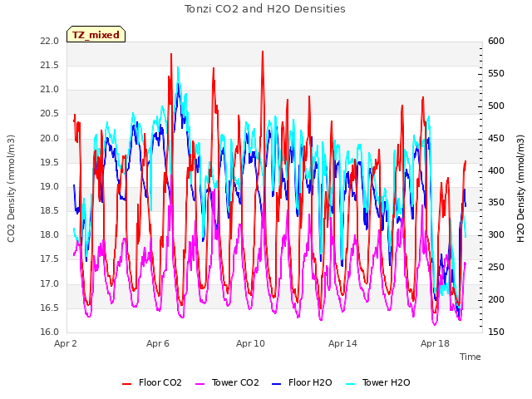Click the 350 right axis value
Image resolution: width=532 pixels, height=399 pixels.
click(496, 203)
